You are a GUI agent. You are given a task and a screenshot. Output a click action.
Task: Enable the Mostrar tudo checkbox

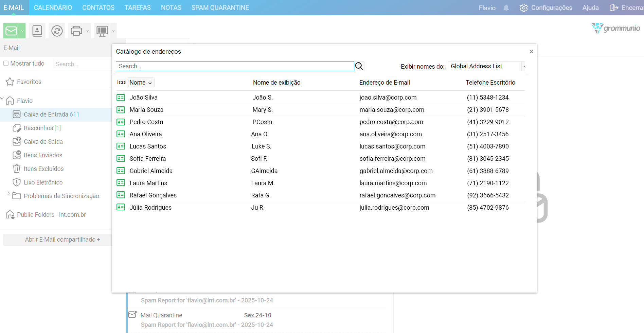coord(6,64)
